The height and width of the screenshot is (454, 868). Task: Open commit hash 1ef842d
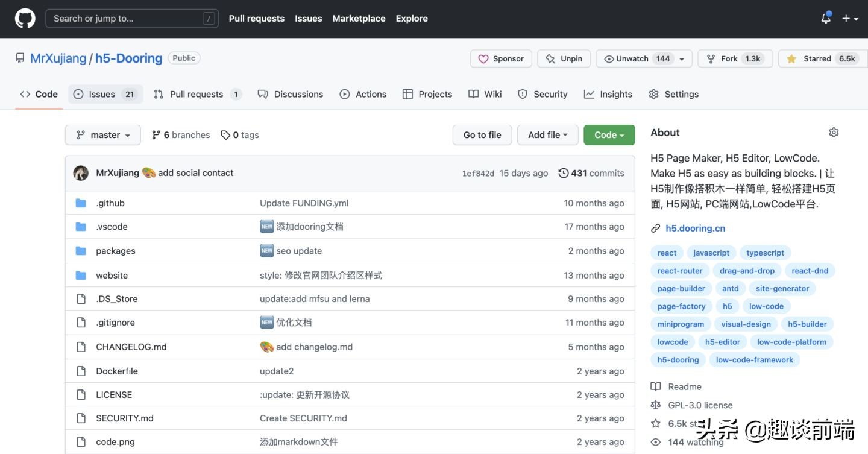click(x=478, y=174)
